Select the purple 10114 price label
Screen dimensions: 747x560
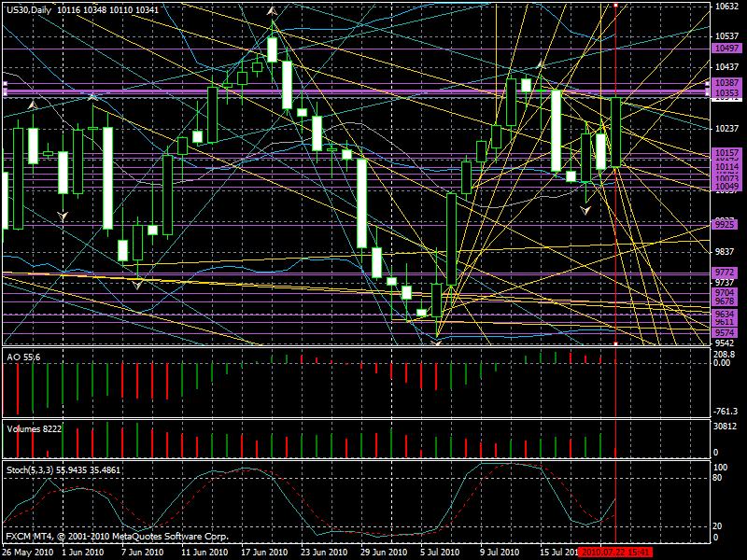[727, 167]
